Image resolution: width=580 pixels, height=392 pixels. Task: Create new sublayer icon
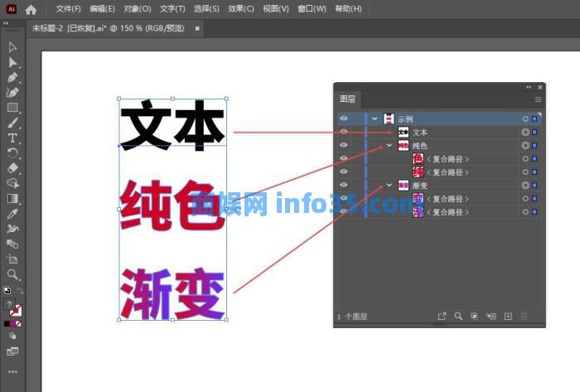click(491, 317)
